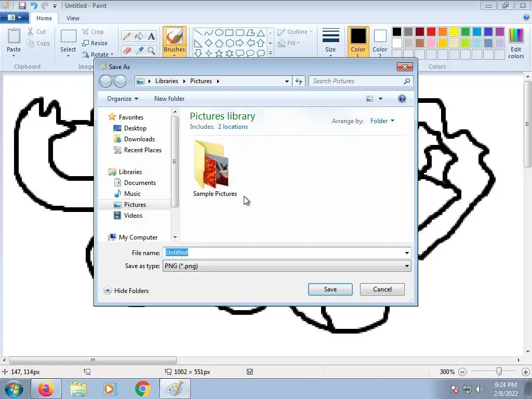Click the Save button
This screenshot has height=399, width=532.
click(x=330, y=289)
